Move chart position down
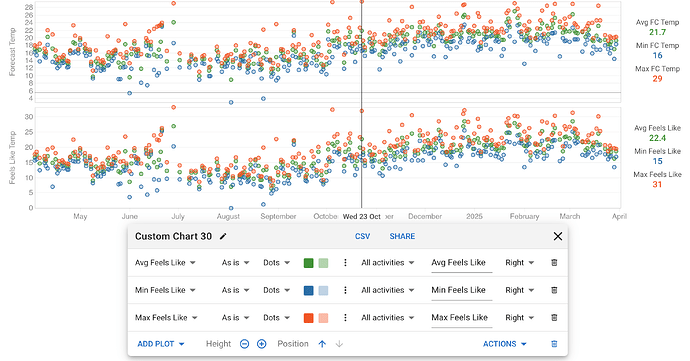This screenshot has width=690, height=361. click(x=339, y=344)
